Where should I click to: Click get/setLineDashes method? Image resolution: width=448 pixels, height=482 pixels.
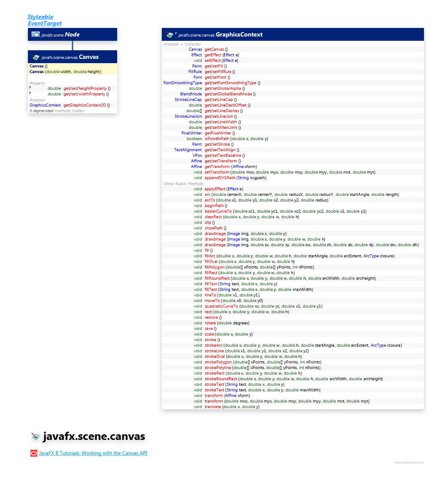tap(224, 111)
